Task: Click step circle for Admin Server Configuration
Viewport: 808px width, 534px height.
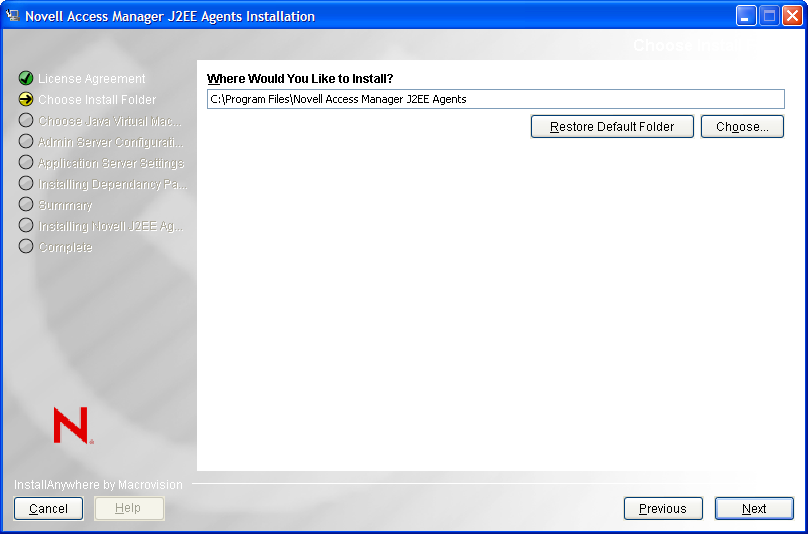Action: (26, 141)
